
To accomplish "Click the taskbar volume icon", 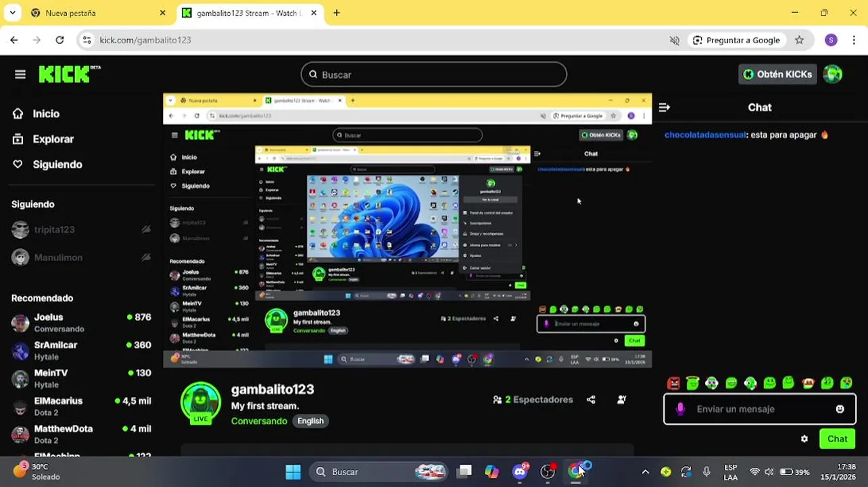I will (x=769, y=471).
